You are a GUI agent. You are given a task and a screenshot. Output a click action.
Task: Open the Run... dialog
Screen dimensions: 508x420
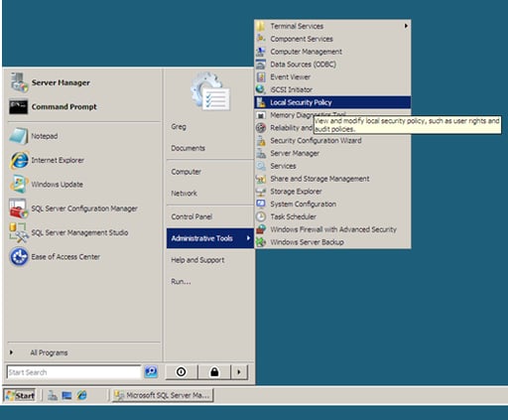tap(181, 282)
